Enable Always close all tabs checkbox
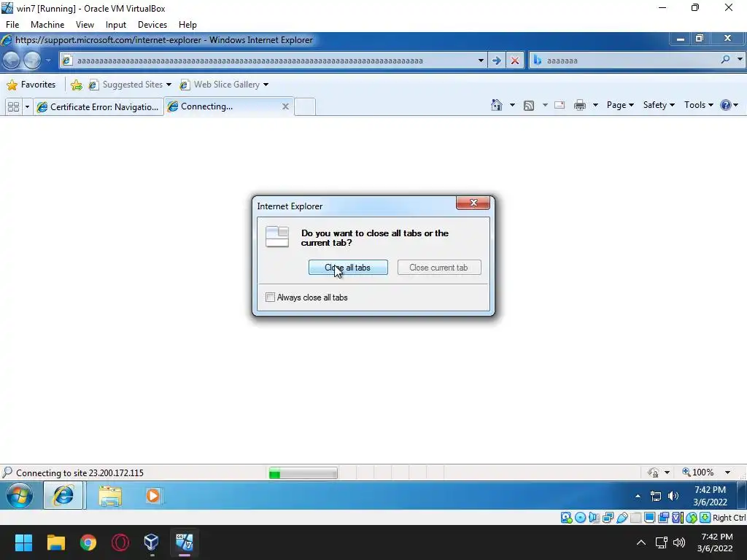 pyautogui.click(x=270, y=297)
